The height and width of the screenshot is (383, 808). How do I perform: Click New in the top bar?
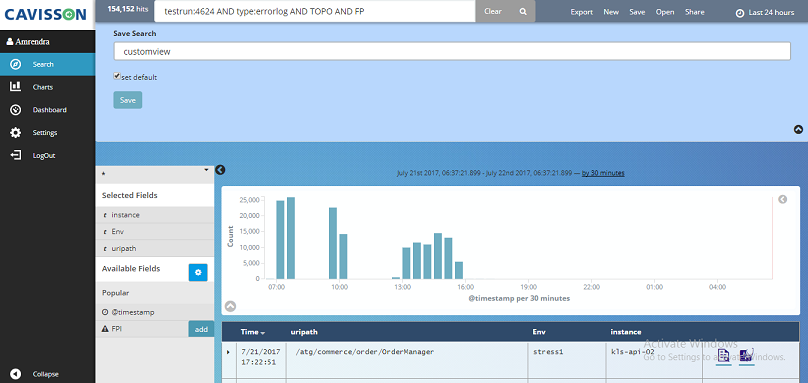coord(611,12)
